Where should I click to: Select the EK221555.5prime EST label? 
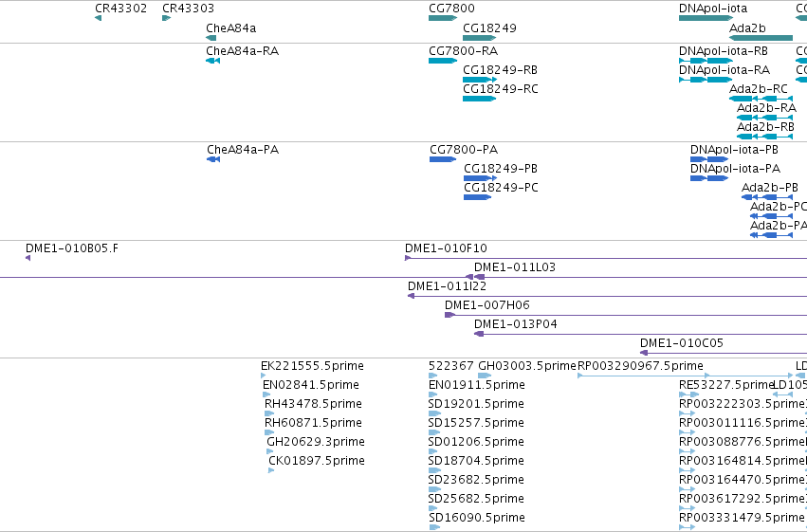click(x=312, y=366)
